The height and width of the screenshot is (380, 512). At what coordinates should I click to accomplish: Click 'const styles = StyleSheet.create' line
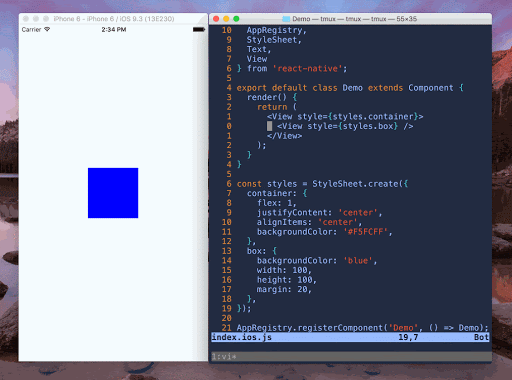[322, 184]
